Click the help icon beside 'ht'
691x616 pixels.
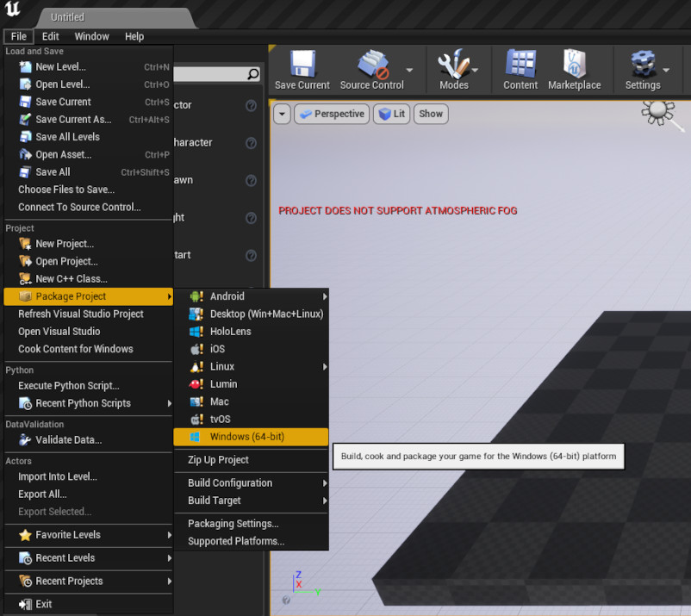(x=252, y=218)
